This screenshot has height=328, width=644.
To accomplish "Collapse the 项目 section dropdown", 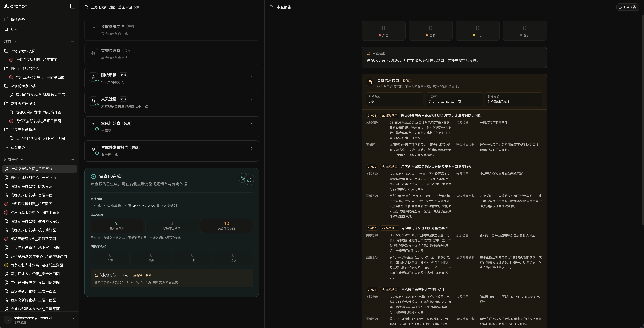I will pyautogui.click(x=15, y=42).
